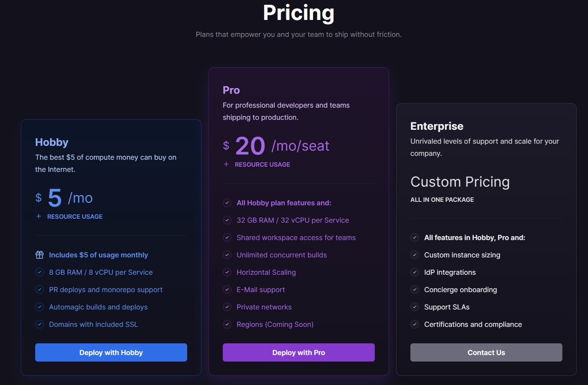Click the Enterprise plan title

(437, 126)
